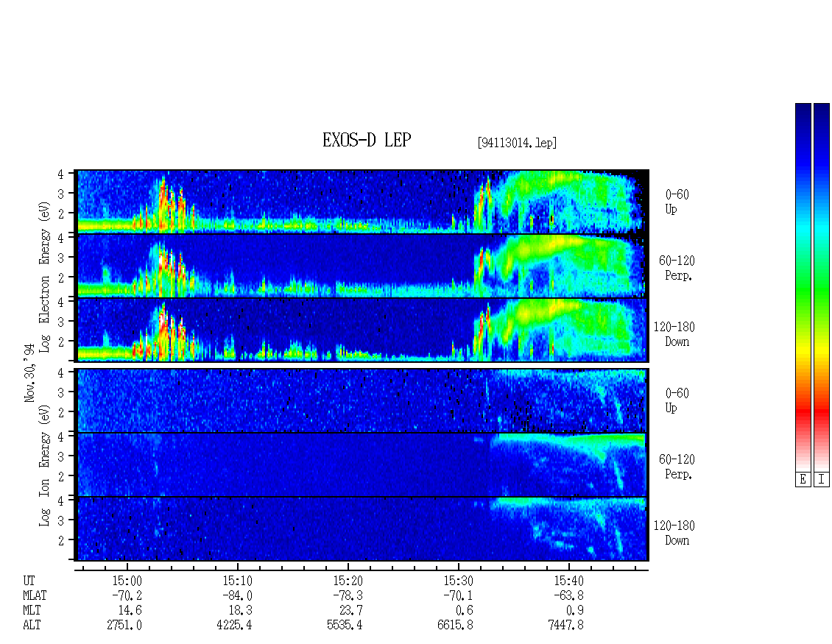Click the MLT row header
Screen dimensions: 832x644
tap(32, 611)
